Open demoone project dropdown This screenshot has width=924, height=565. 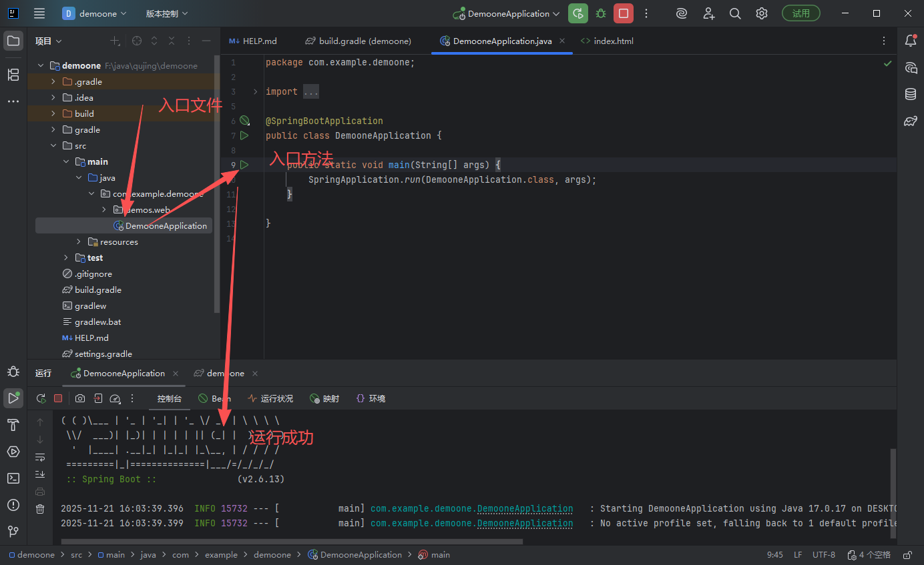click(x=94, y=13)
